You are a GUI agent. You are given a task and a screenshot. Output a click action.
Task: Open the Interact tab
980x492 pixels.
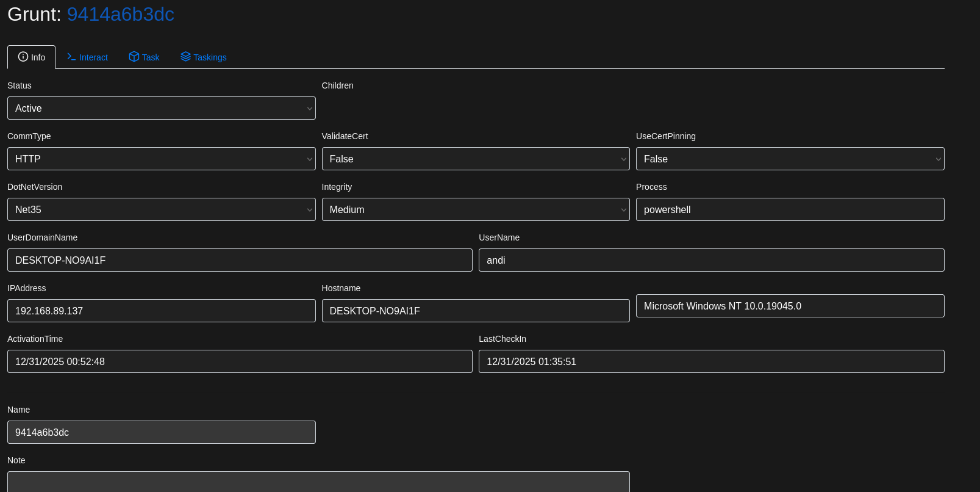87,57
